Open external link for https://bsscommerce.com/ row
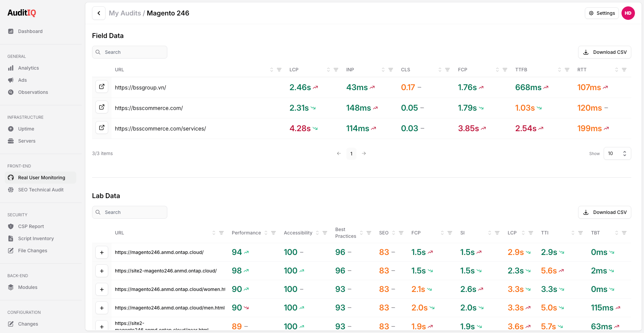Viewport: 644px width, 333px height. 102,107
